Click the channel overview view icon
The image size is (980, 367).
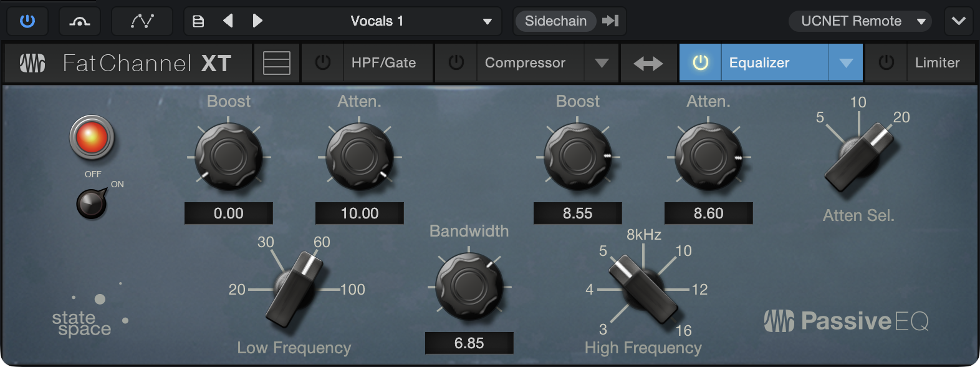pyautogui.click(x=277, y=63)
